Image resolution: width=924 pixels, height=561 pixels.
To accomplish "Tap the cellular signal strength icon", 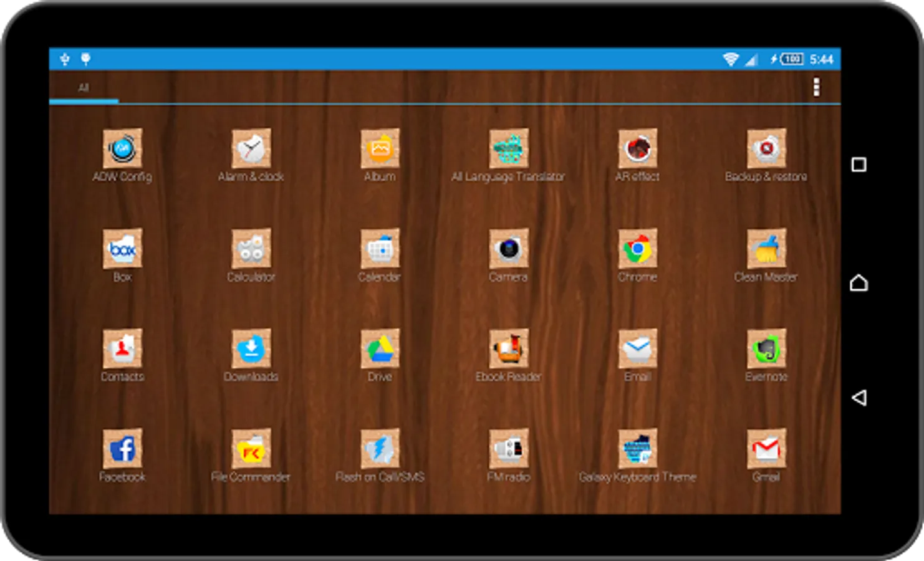I will (x=751, y=60).
